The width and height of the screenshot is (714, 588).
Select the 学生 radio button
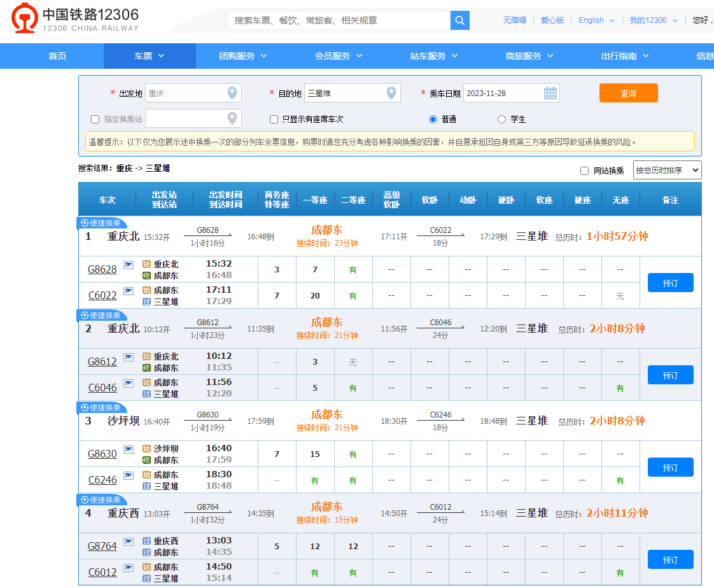501,119
